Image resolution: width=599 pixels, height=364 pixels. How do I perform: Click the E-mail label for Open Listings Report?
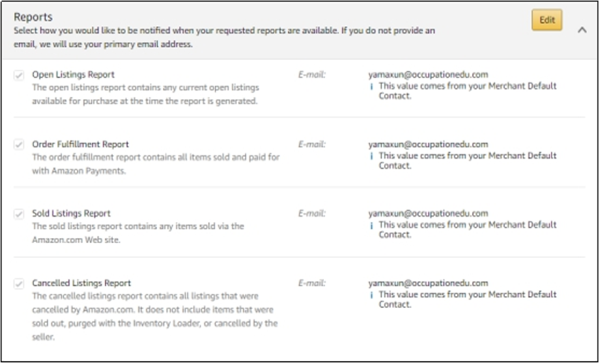pos(312,75)
